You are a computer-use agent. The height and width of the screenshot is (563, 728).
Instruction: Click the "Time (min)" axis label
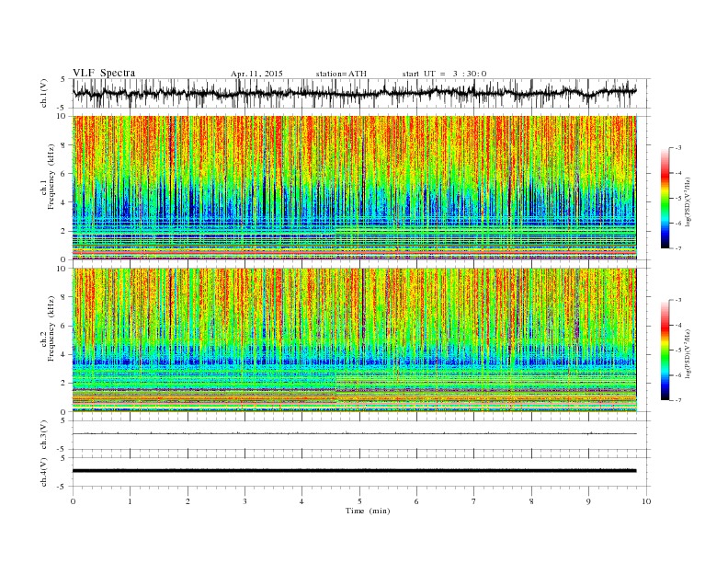pyautogui.click(x=368, y=511)
